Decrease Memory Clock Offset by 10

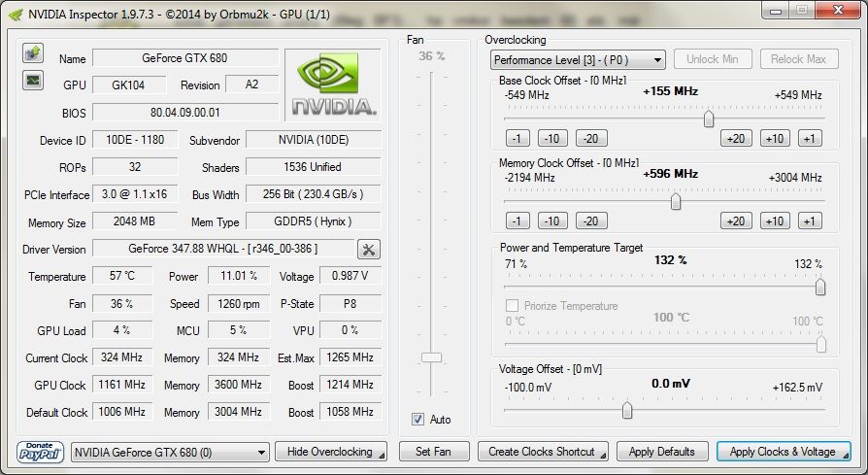(x=552, y=221)
